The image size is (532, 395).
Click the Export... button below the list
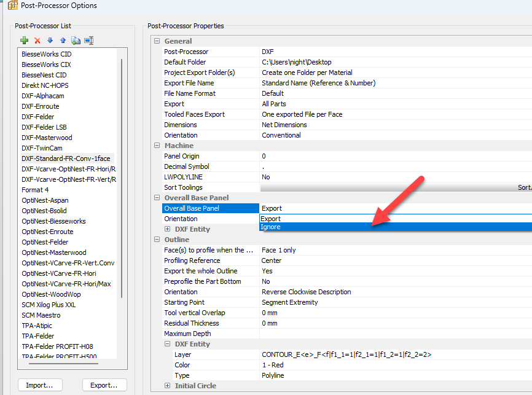(104, 385)
